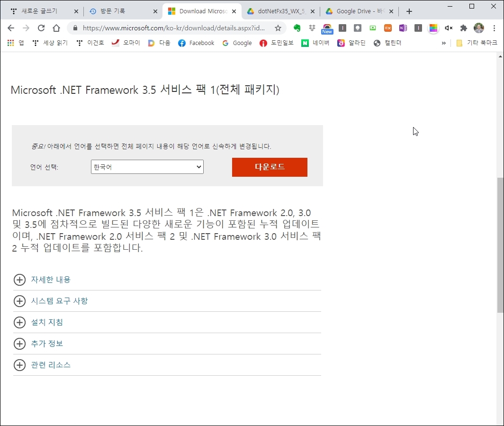Open the colorful stripes extension icon

[433, 28]
